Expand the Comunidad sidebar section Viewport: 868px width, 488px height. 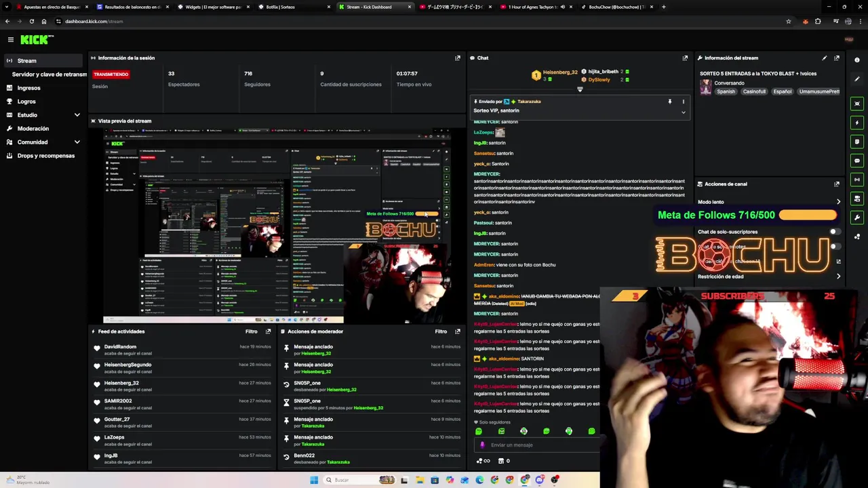click(77, 142)
